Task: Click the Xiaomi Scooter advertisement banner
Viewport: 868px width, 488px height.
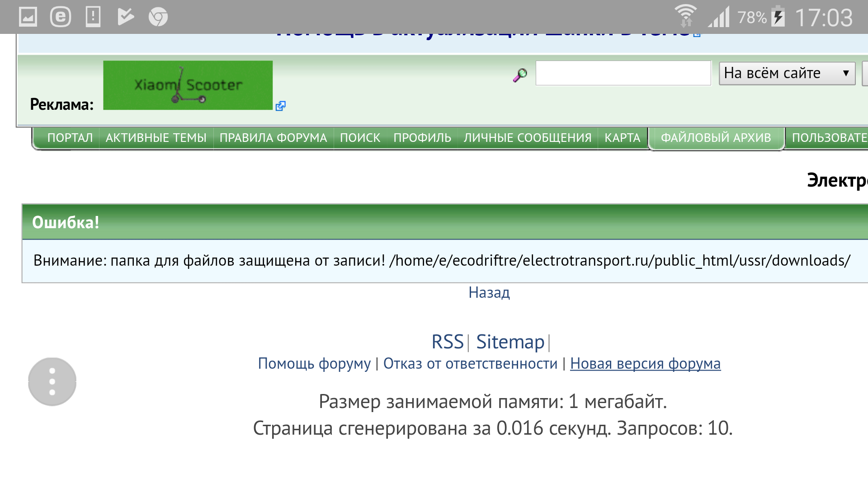Action: [188, 85]
